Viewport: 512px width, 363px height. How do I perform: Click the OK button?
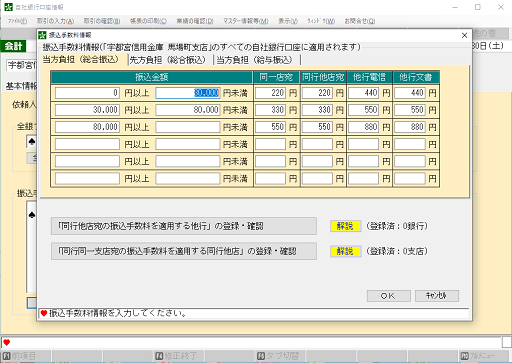pos(388,296)
